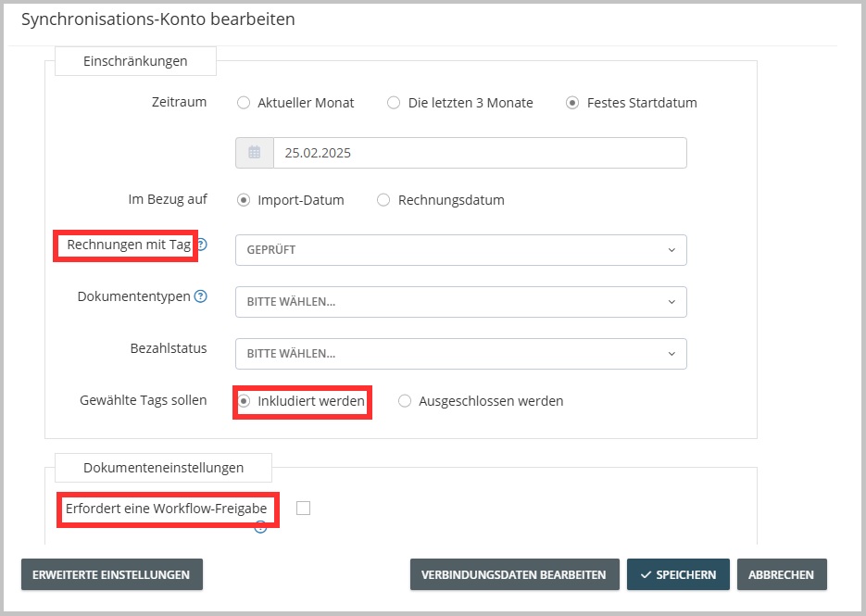
Task: Select Import-Datum radio option
Action: click(244, 200)
